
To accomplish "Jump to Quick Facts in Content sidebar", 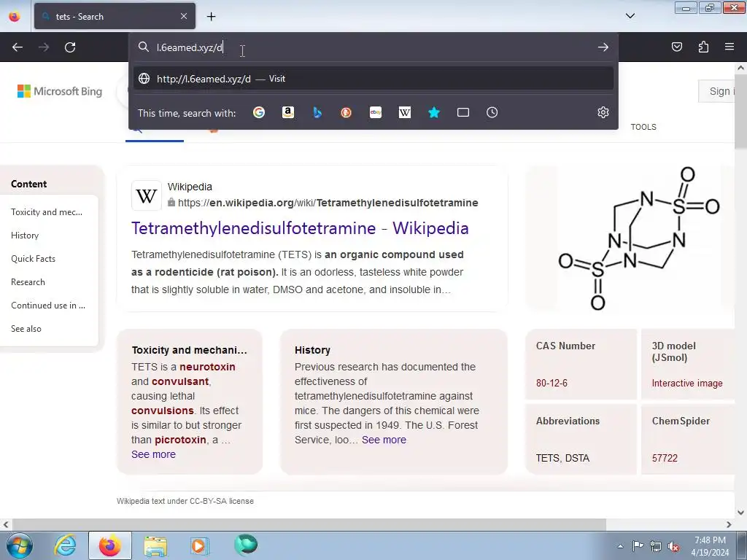I will (34, 259).
